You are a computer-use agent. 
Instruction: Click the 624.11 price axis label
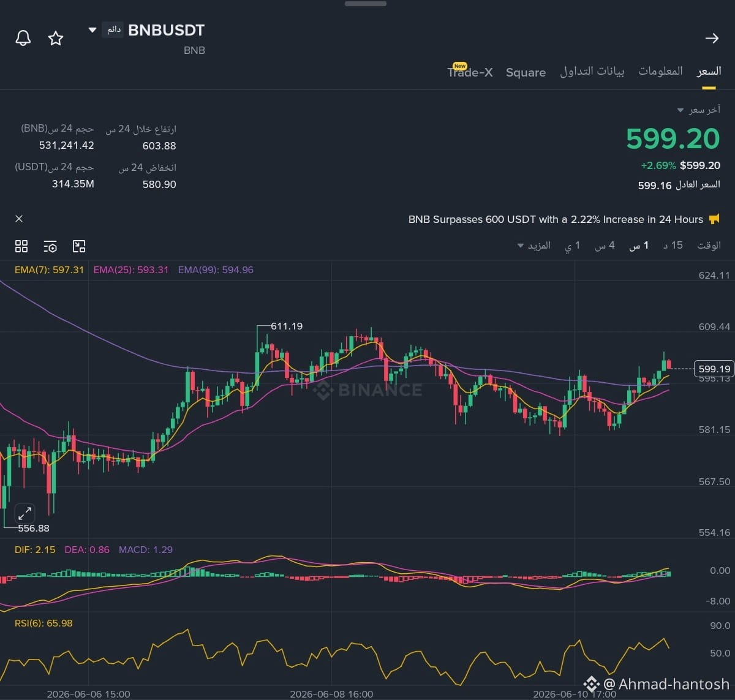click(x=714, y=276)
